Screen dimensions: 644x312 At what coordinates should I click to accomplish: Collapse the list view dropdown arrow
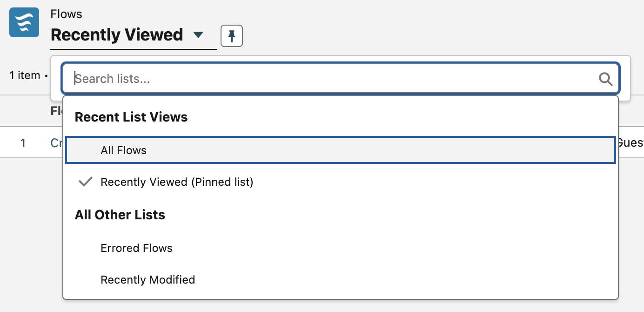point(198,35)
